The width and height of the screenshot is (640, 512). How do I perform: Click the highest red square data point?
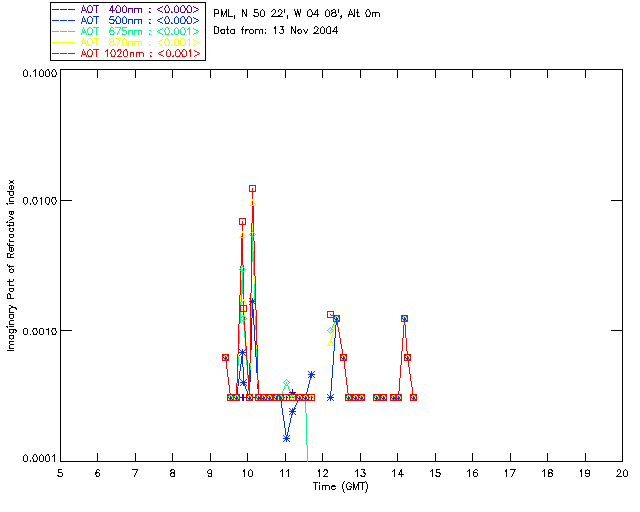point(253,189)
